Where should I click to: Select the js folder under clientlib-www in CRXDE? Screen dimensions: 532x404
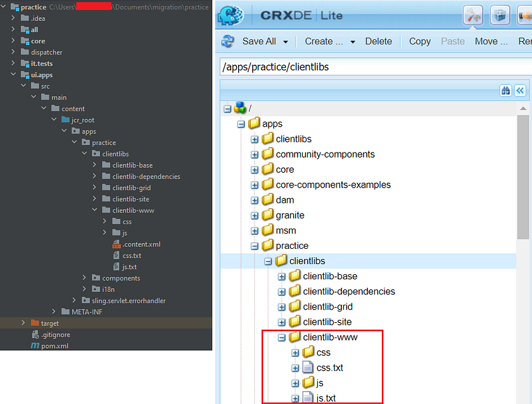320,383
